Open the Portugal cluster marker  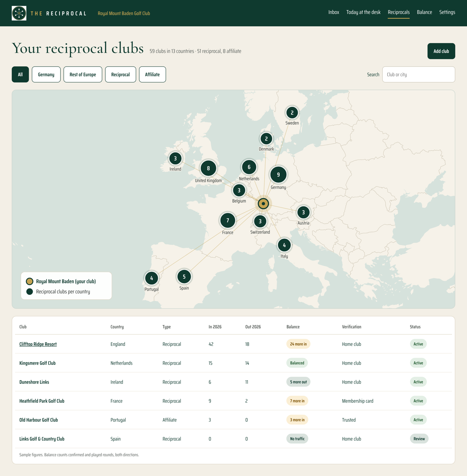point(151,278)
